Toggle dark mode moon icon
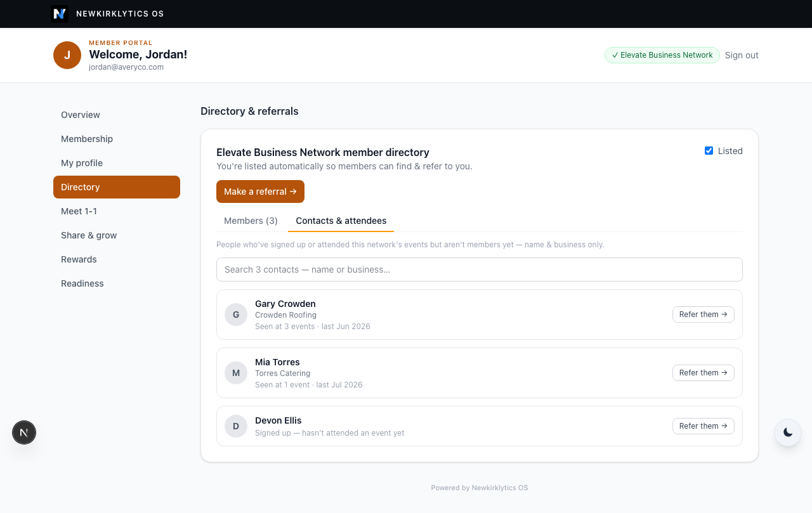The height and width of the screenshot is (513, 812). 788,432
